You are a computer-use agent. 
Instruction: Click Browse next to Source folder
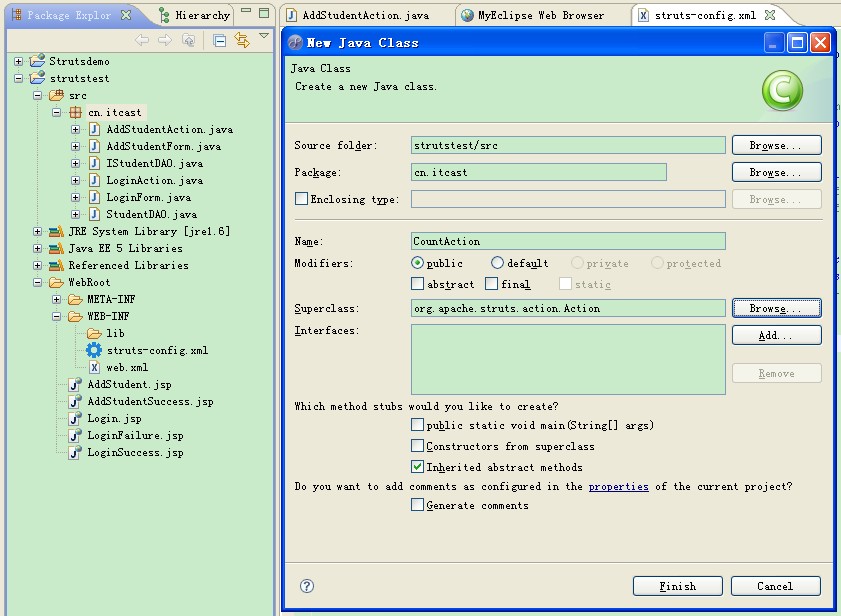click(777, 145)
